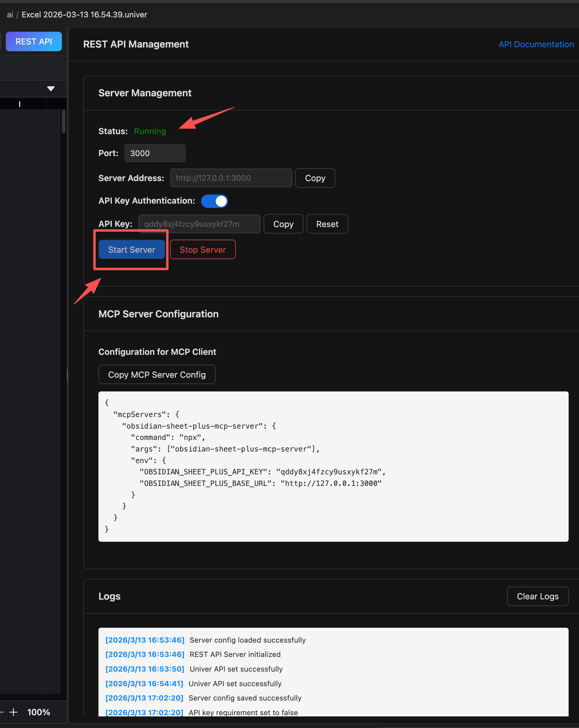
Task: Expand the formula bar dropdown arrow
Action: [x=51, y=88]
